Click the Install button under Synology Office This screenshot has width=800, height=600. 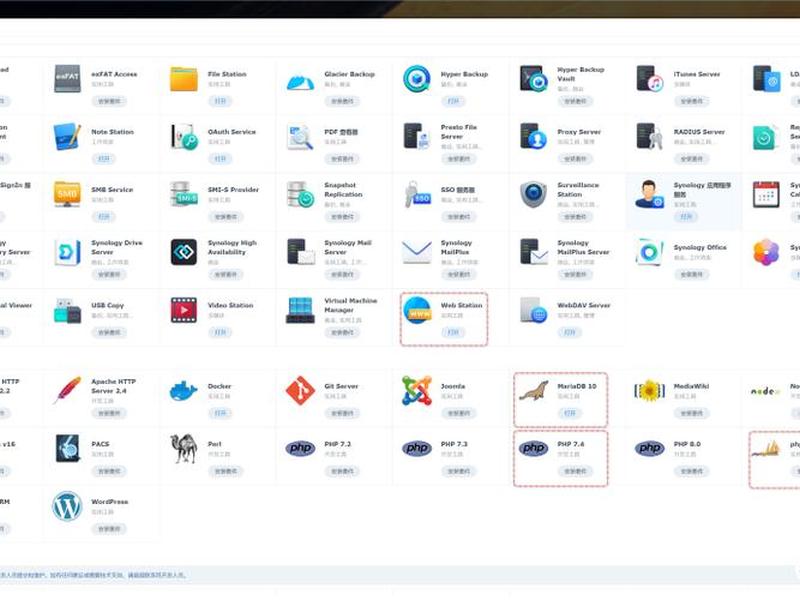691,274
